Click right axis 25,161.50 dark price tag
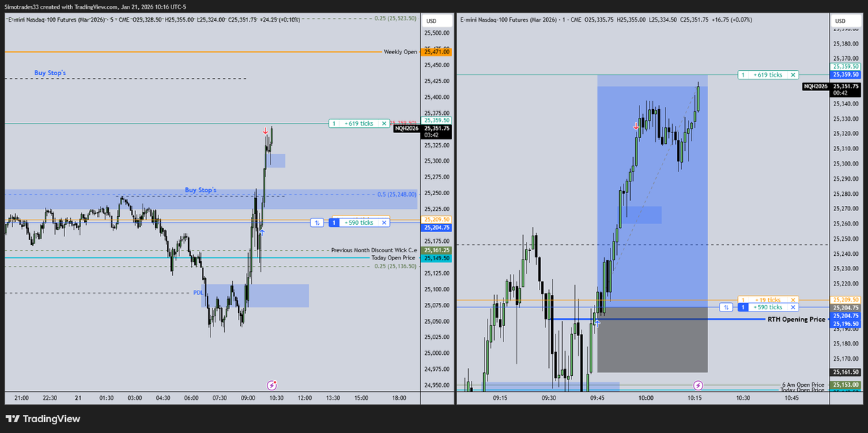This screenshot has height=433, width=868. point(845,372)
